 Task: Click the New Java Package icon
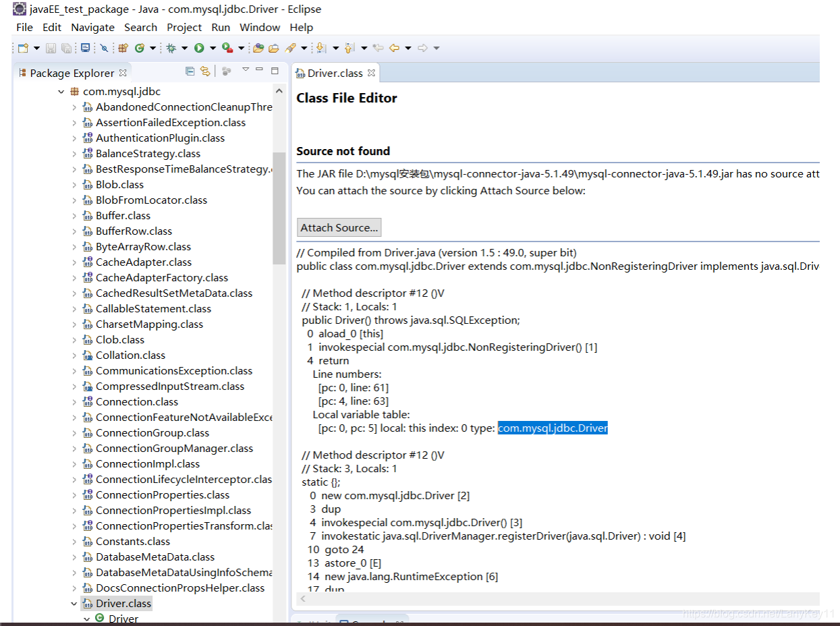click(123, 48)
